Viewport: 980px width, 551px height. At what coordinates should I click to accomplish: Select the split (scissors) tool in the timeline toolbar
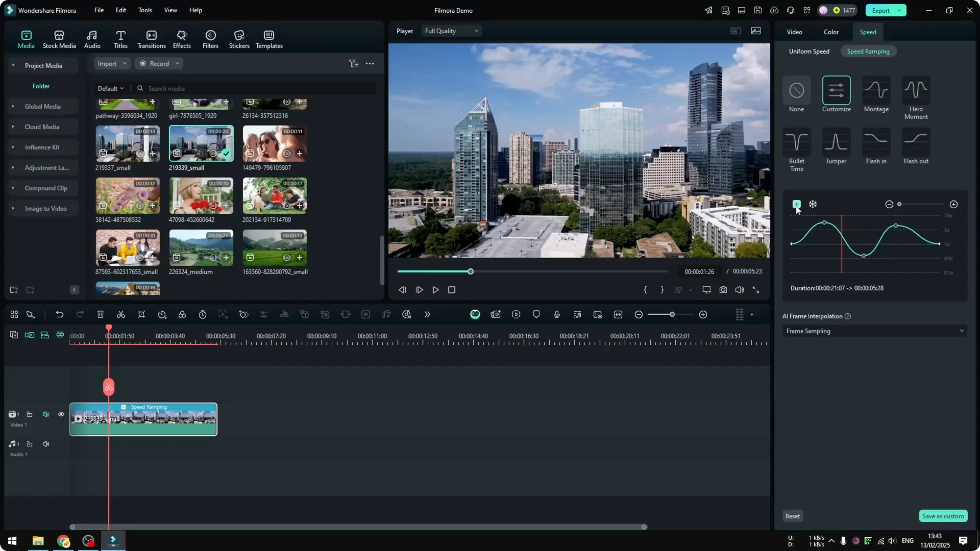[121, 314]
